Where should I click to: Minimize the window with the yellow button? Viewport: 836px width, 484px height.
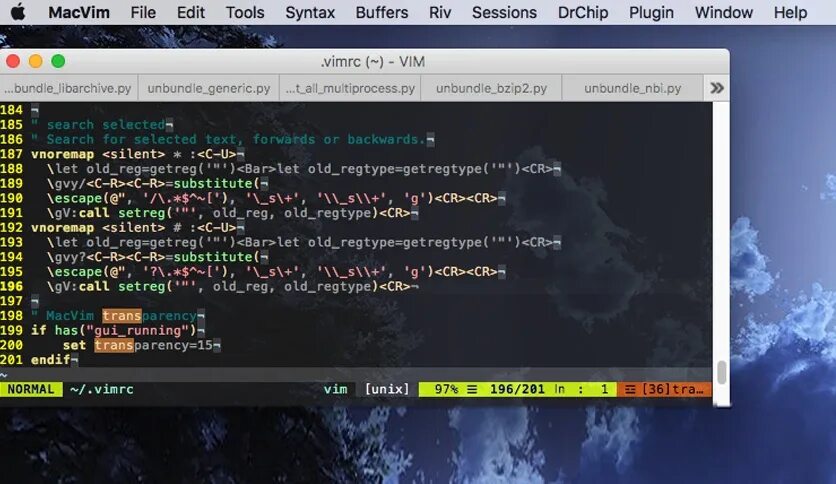point(36,61)
